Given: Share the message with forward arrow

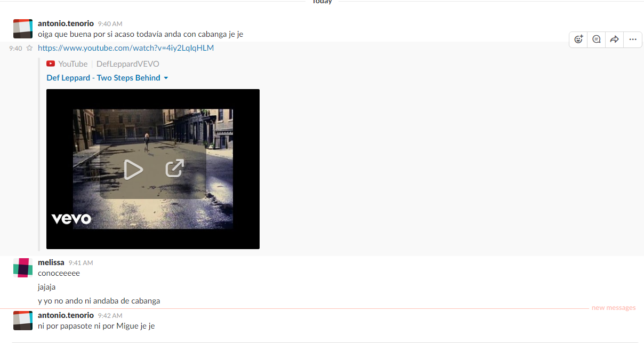Looking at the screenshot, I should pyautogui.click(x=614, y=39).
